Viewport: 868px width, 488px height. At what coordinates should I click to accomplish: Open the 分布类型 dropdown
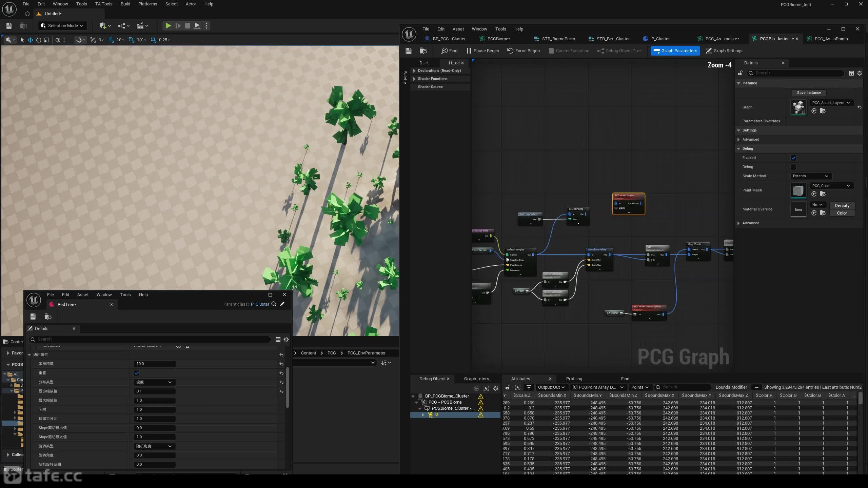(154, 382)
